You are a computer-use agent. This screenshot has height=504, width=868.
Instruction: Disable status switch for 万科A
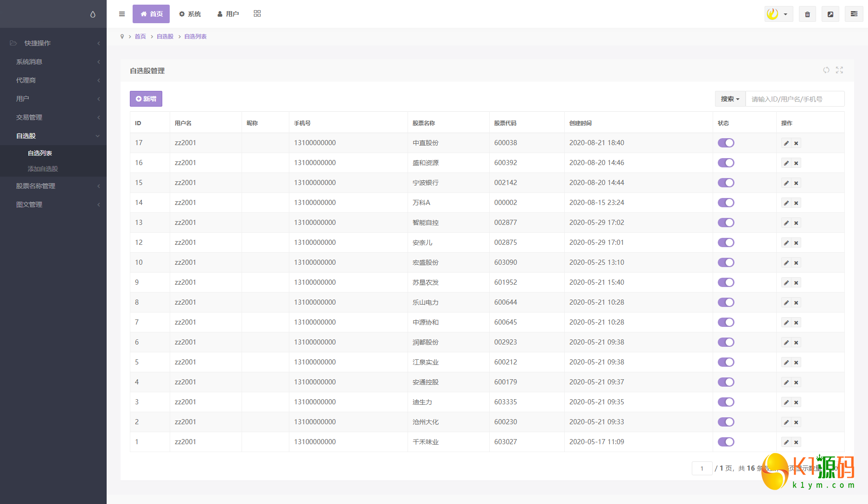pyautogui.click(x=726, y=203)
